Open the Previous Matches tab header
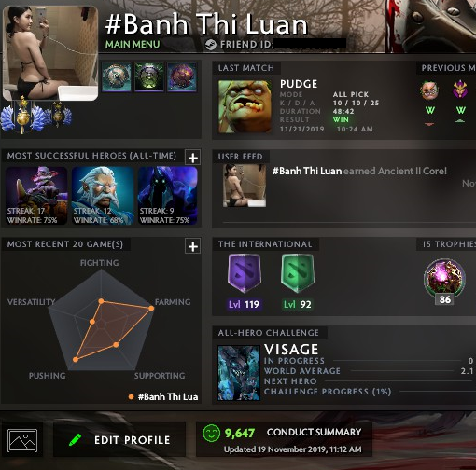 coord(447,68)
